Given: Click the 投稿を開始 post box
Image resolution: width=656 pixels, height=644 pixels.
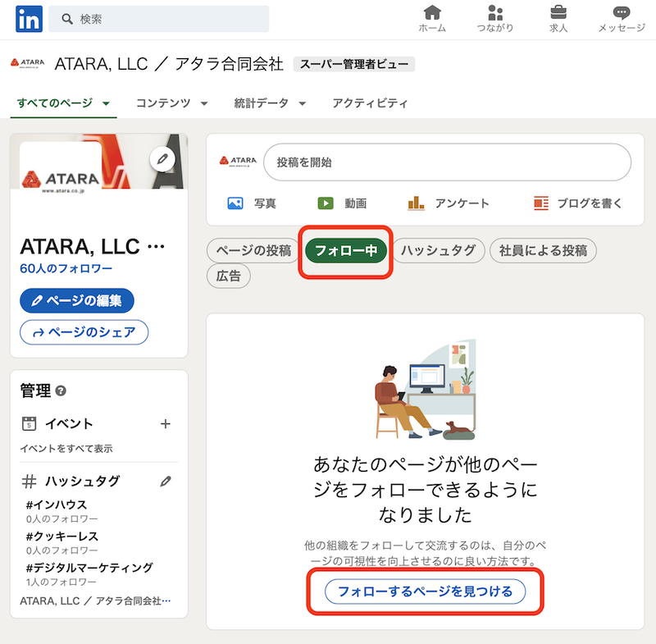Looking at the screenshot, I should [447, 162].
